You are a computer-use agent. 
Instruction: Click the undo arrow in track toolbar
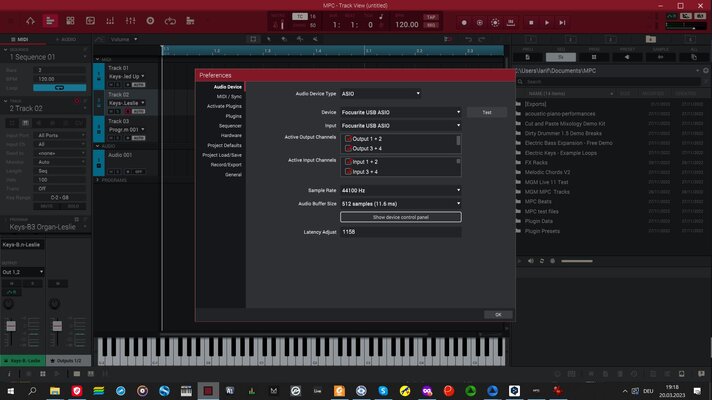coord(469,40)
